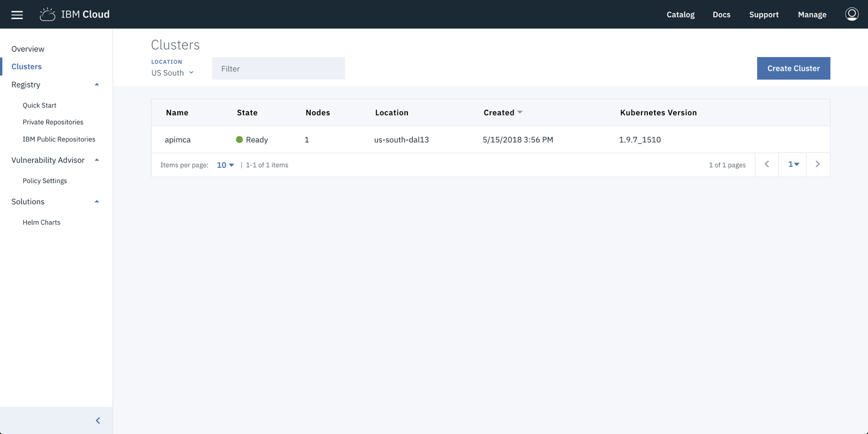Select Clusters in the sidebar
The image size is (868, 434).
click(x=27, y=66)
